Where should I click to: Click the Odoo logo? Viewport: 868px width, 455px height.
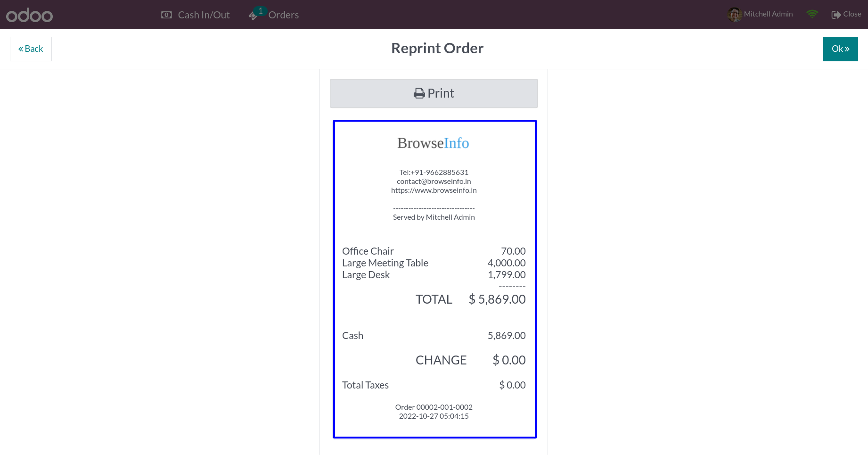pos(29,15)
